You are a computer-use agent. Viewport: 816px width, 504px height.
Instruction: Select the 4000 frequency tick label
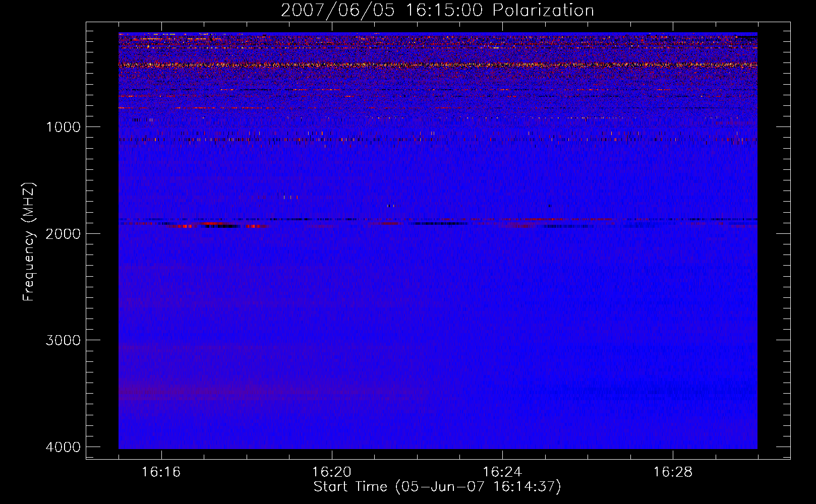63,447
